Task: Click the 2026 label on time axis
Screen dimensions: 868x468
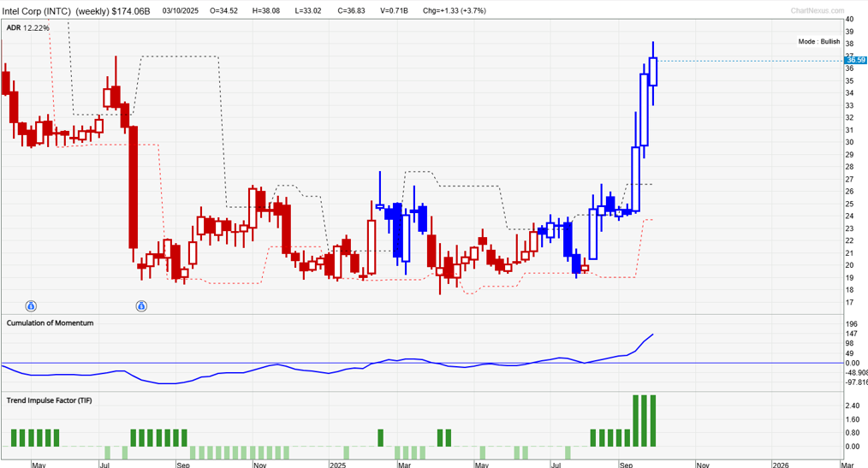Action: [x=780, y=464]
